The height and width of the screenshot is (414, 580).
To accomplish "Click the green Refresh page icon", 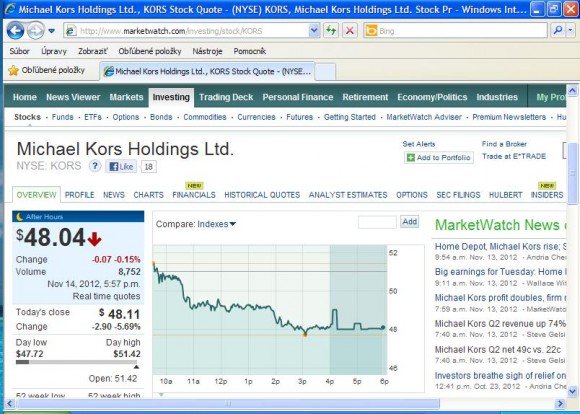I will [331, 31].
